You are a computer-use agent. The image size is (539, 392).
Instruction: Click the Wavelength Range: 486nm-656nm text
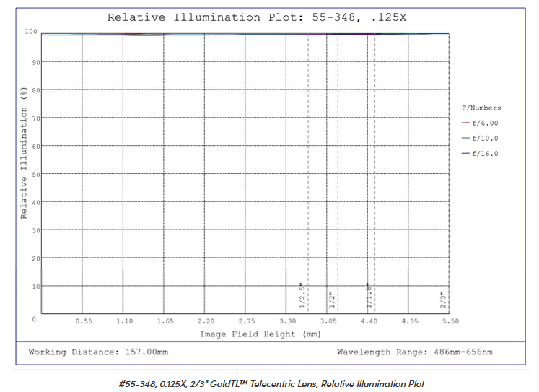tap(415, 352)
